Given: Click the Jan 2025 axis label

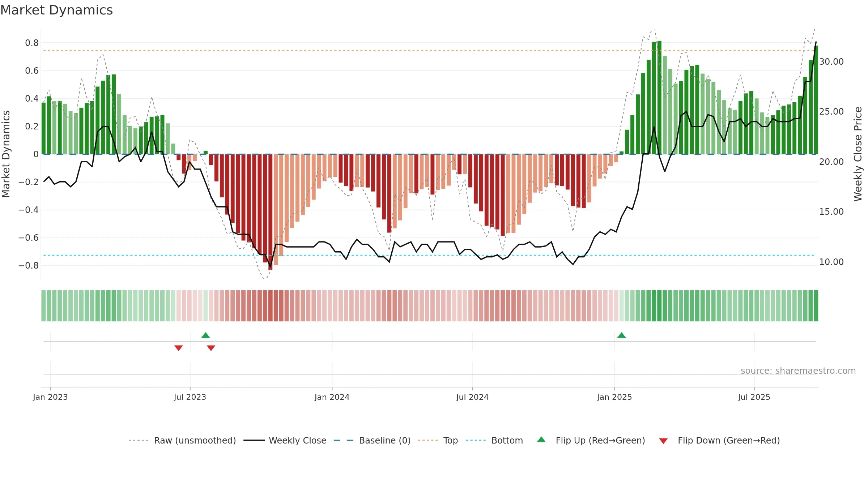Looking at the screenshot, I should [x=614, y=397].
